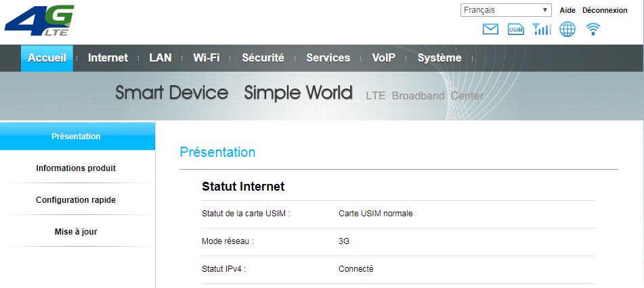Select the Wi-Fi menu item

(x=207, y=58)
